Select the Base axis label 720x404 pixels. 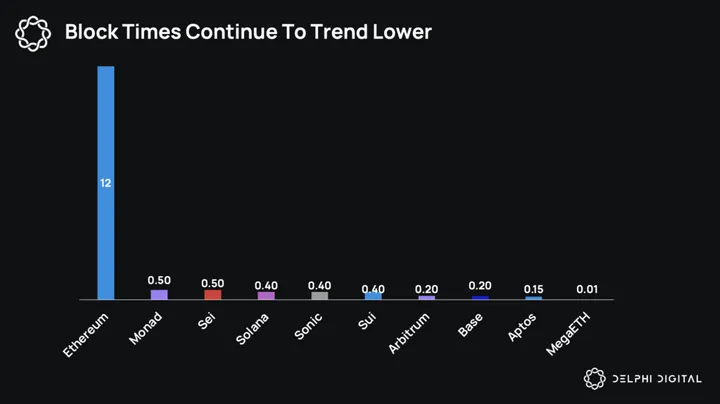pyautogui.click(x=470, y=325)
